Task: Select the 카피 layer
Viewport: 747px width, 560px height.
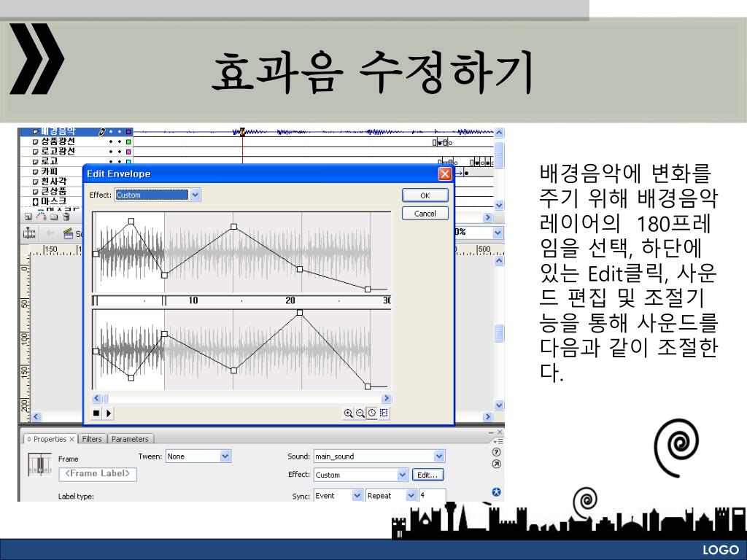Action: (50, 171)
